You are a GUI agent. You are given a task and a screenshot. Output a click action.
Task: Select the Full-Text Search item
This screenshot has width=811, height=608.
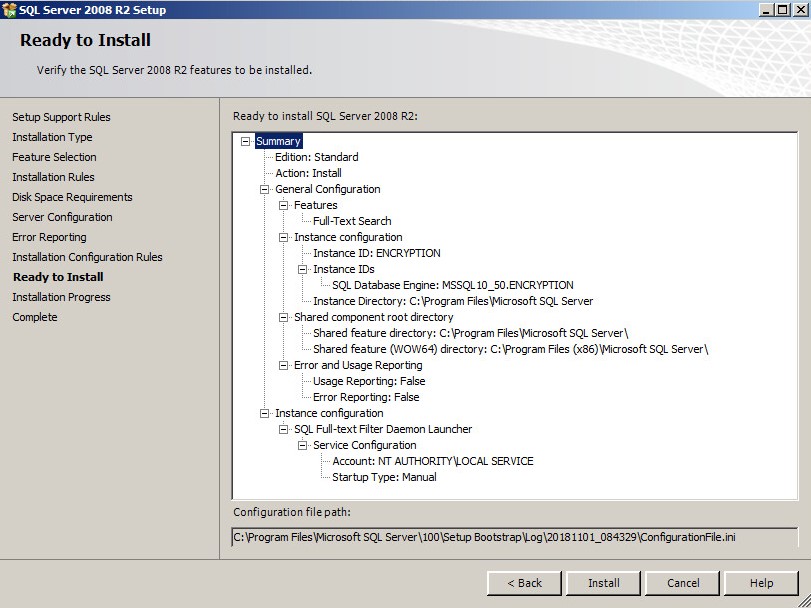click(x=352, y=221)
